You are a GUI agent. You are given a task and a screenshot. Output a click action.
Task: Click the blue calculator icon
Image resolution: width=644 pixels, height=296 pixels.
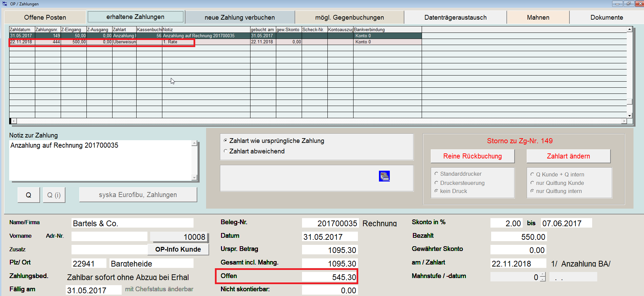pyautogui.click(x=384, y=176)
